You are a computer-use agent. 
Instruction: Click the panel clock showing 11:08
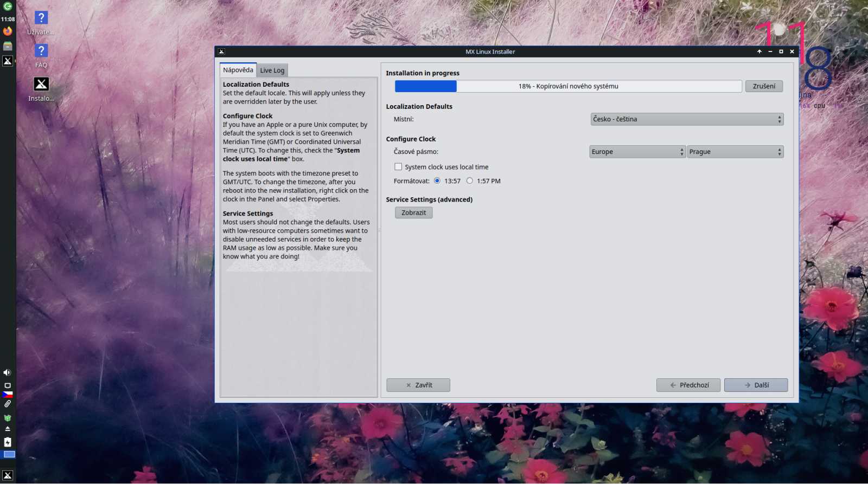pyautogui.click(x=8, y=19)
